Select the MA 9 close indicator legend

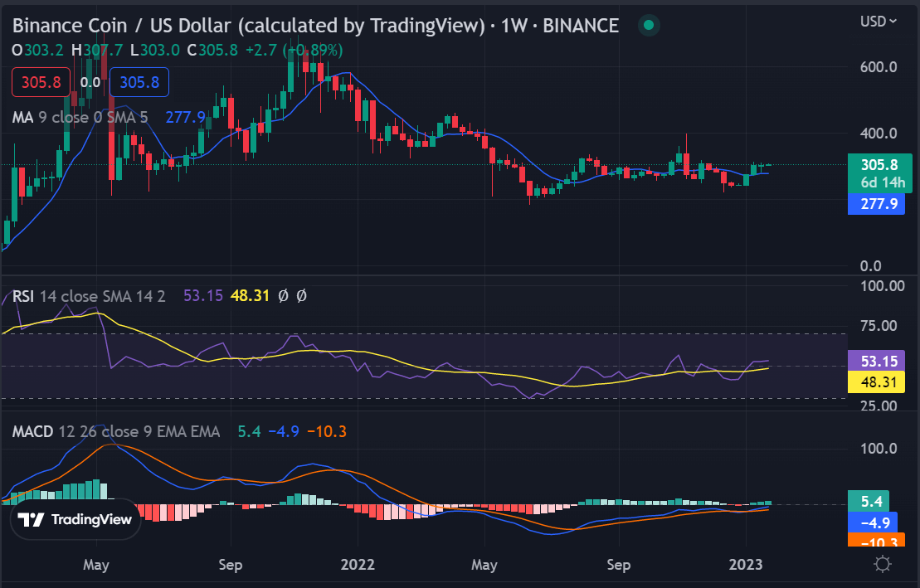[80, 118]
